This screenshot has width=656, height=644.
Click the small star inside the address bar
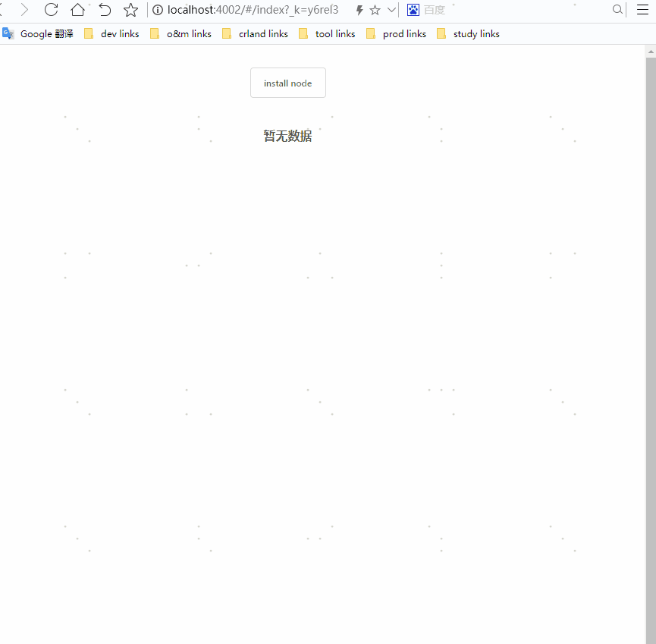click(375, 10)
